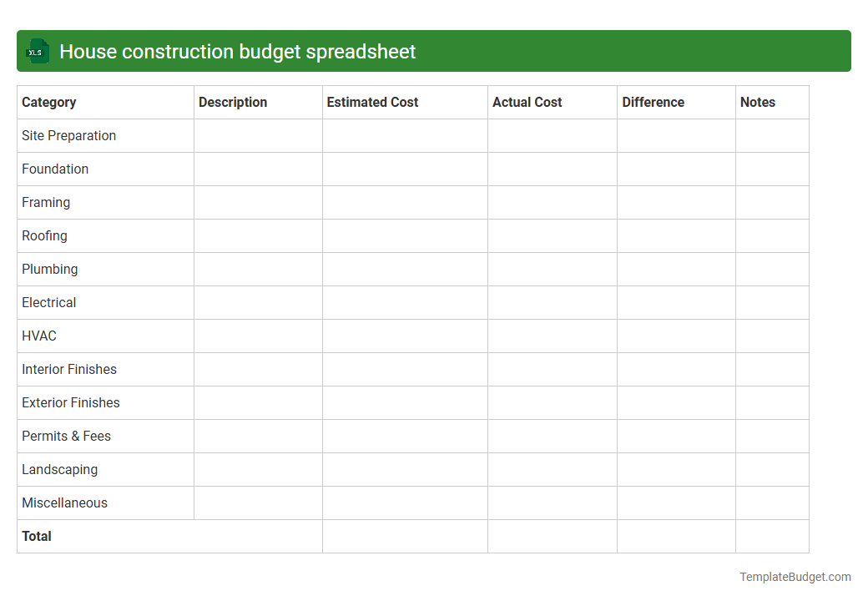Click the House construction budget title
The width and height of the screenshot is (868, 601).
239,51
